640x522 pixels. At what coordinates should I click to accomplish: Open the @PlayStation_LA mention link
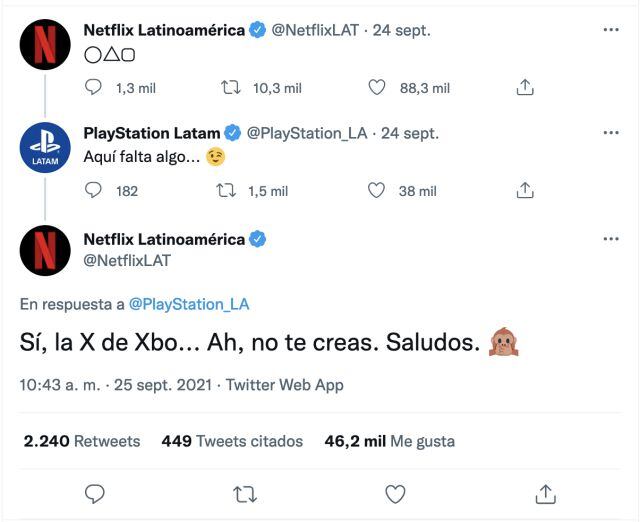[x=189, y=304]
